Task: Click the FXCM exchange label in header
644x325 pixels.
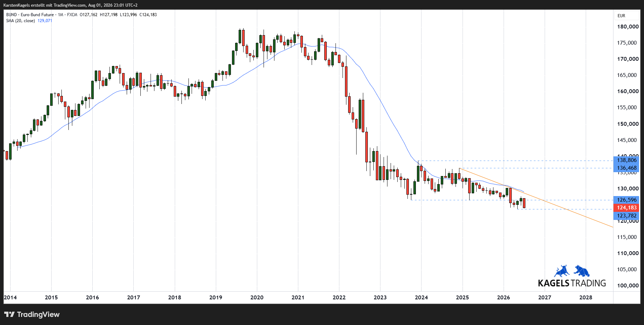Action: click(x=72, y=15)
